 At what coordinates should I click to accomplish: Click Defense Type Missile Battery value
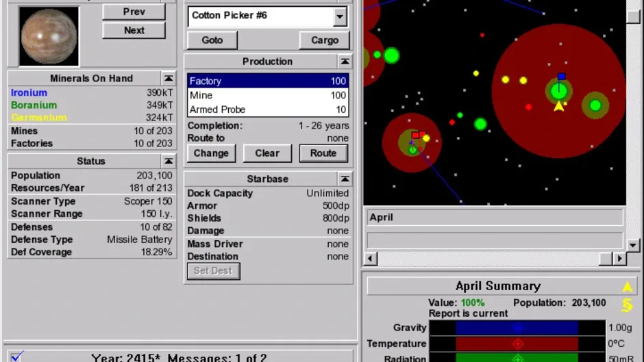point(140,240)
